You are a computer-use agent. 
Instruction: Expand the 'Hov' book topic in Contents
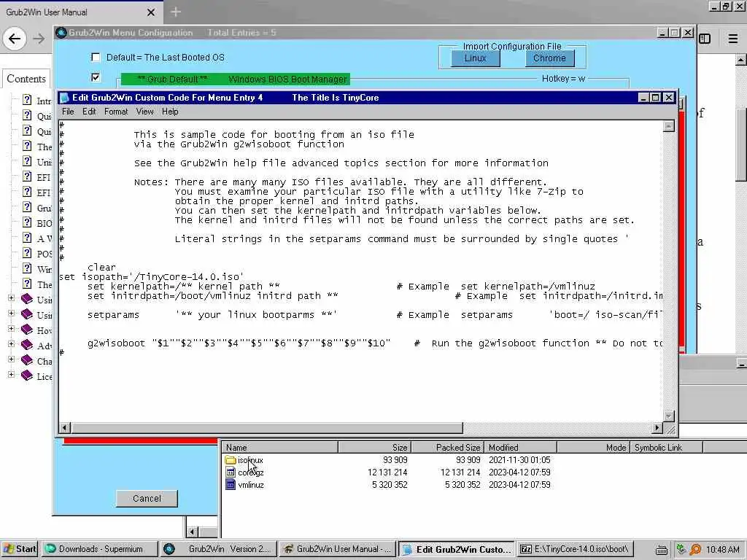(11, 329)
